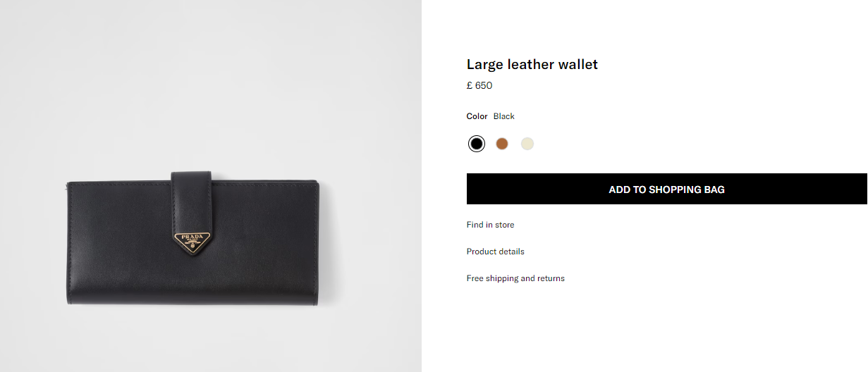Click the £ 650 price text

pos(479,85)
